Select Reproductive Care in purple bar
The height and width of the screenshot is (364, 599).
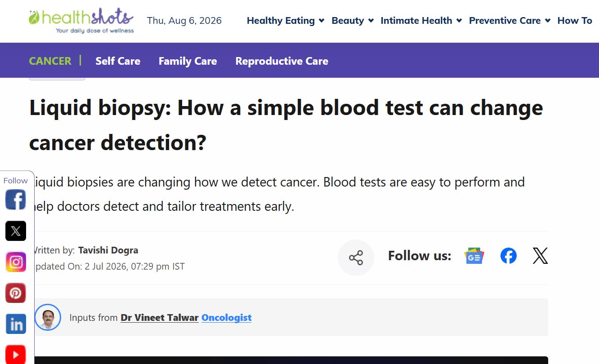coord(282,61)
